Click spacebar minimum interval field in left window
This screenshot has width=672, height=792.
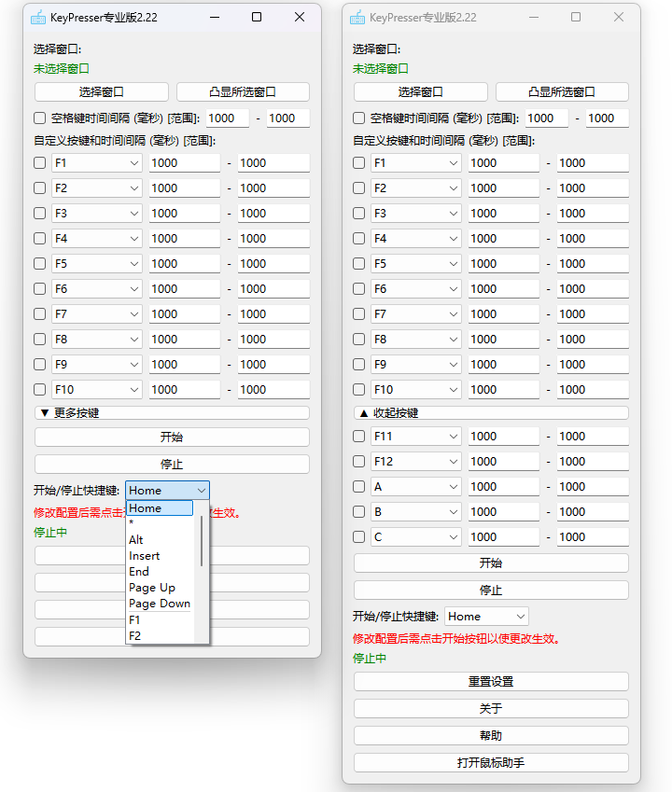(228, 118)
